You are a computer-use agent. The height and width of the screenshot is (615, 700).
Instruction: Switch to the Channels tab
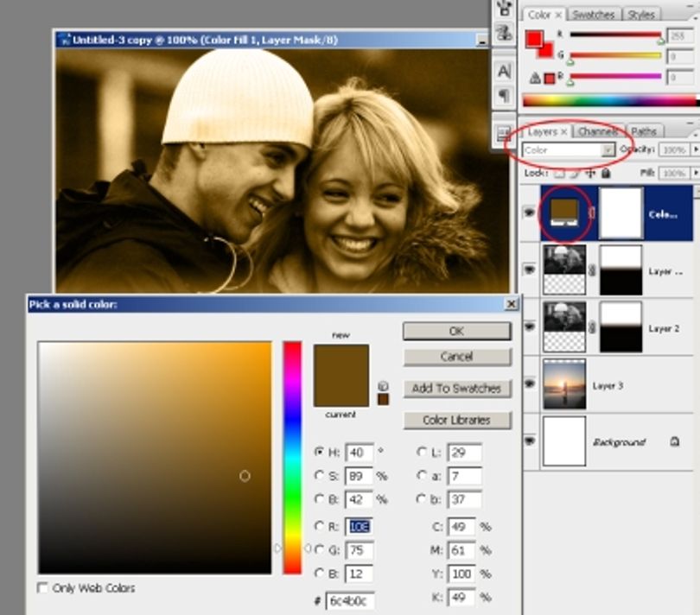(x=598, y=131)
